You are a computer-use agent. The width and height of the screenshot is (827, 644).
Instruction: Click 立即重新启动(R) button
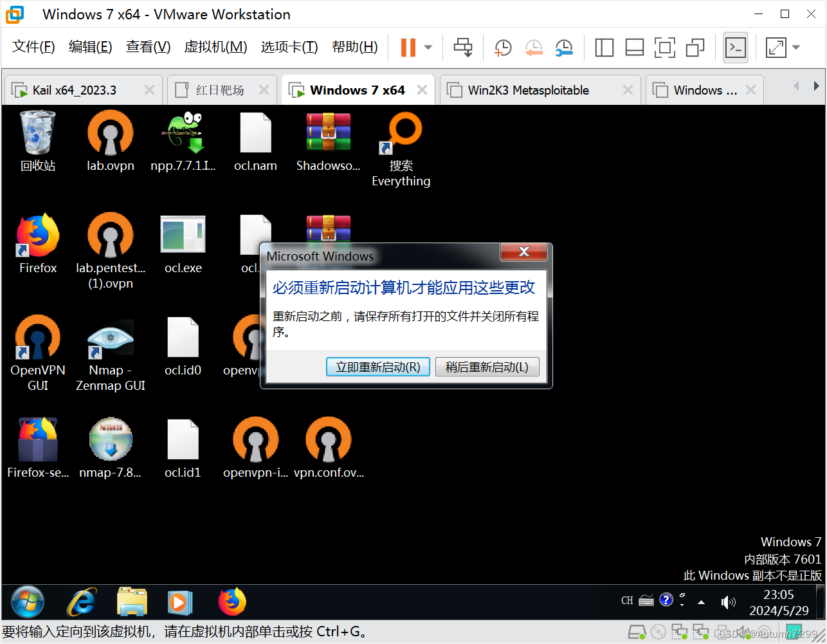tap(378, 367)
